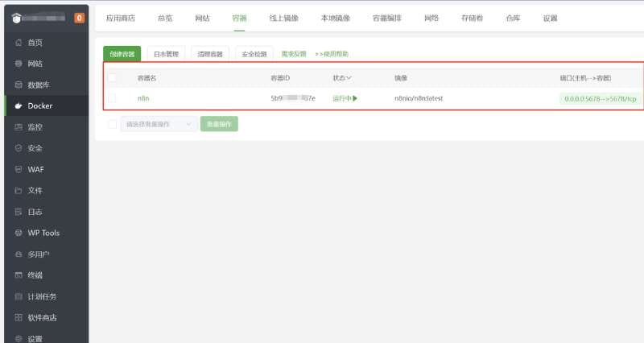
Task: Open the 安全 shield icon in sidebar
Action: tap(18, 148)
